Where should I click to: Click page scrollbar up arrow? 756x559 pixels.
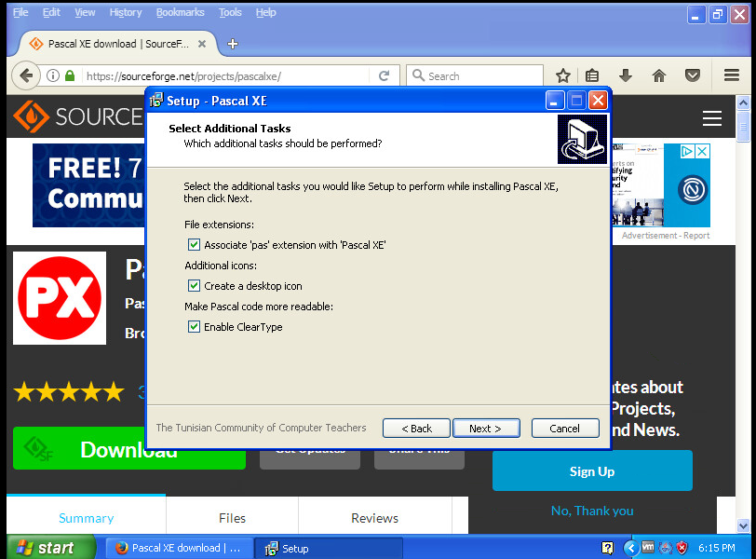(743, 102)
